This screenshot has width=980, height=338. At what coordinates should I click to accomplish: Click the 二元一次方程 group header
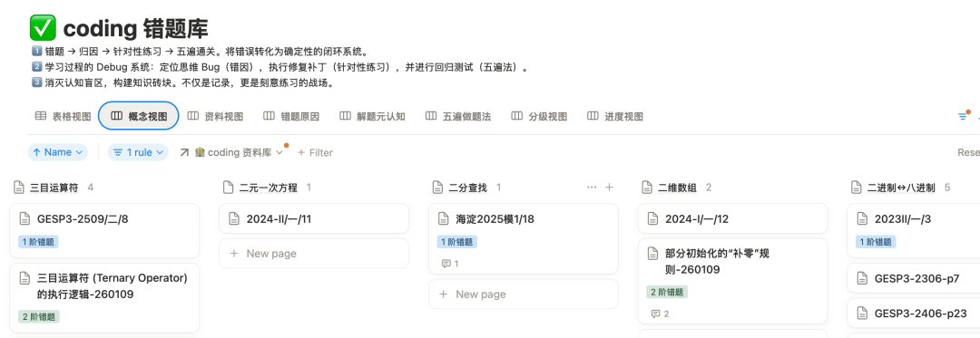pyautogui.click(x=269, y=187)
